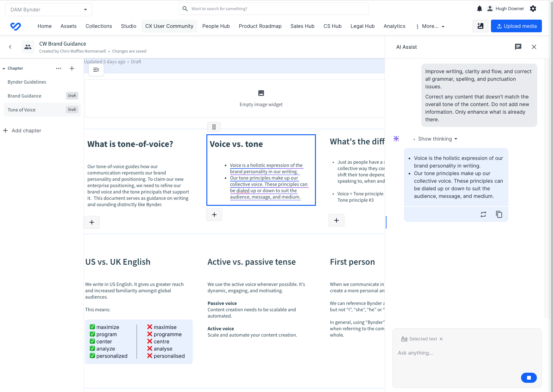The height and width of the screenshot is (392, 553).
Task: Open the CX User Community tab
Action: coord(169,26)
